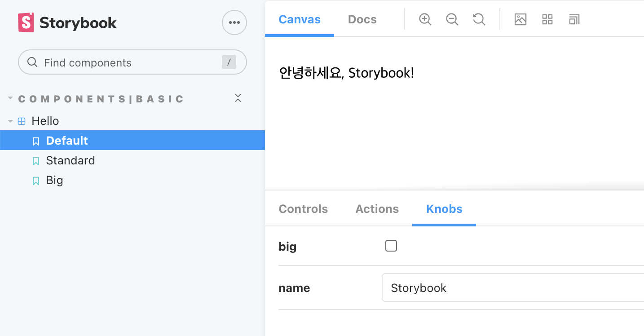Screen dimensions: 644x336
Task: Collapse the COMPONENTS|BASIC section arrow
Action: pos(10,97)
